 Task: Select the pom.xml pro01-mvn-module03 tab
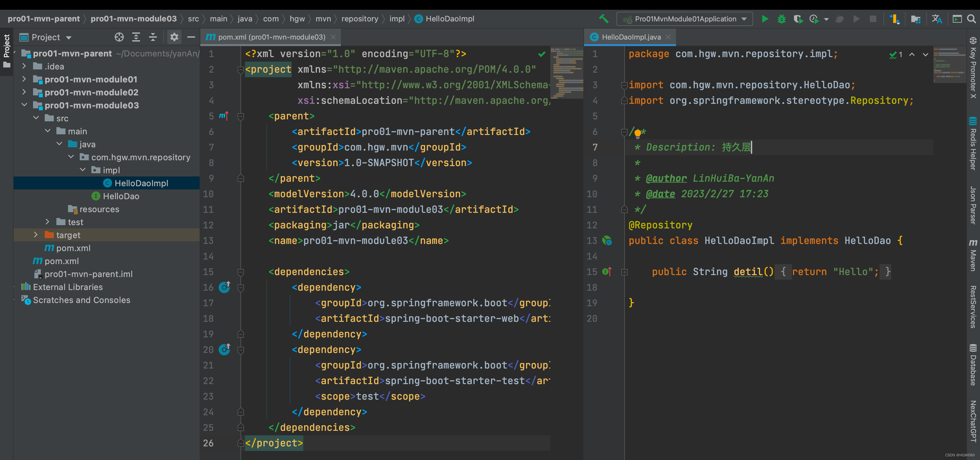pyautogui.click(x=269, y=36)
